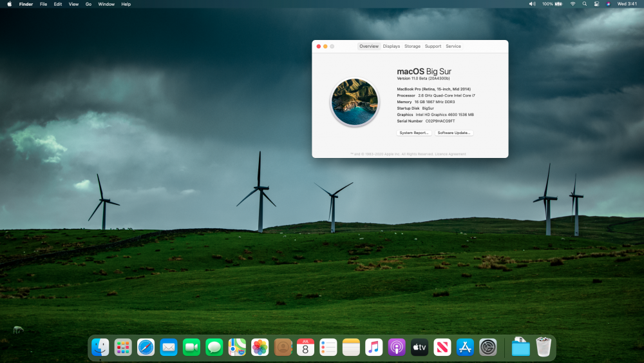Activate Siri from the menu bar
644x363 pixels.
pyautogui.click(x=609, y=4)
